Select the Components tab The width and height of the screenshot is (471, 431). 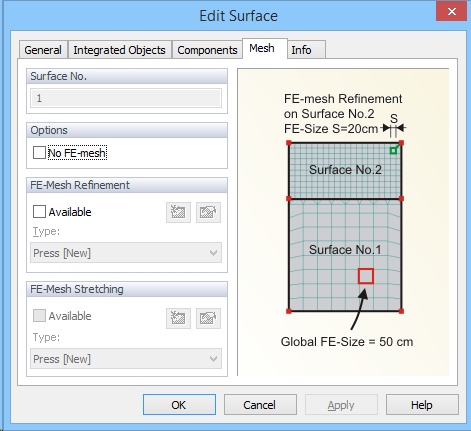click(x=207, y=50)
